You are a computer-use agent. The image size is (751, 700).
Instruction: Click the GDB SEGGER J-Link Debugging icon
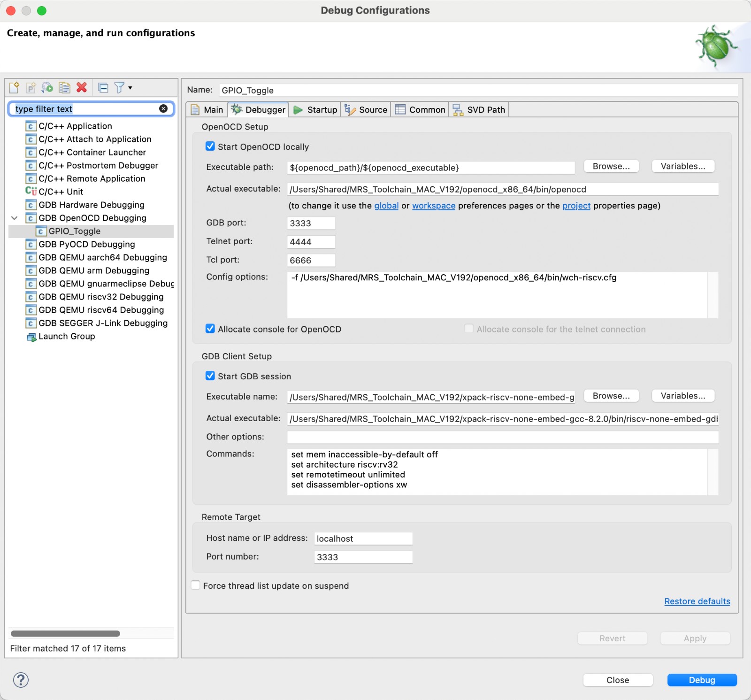pos(31,323)
